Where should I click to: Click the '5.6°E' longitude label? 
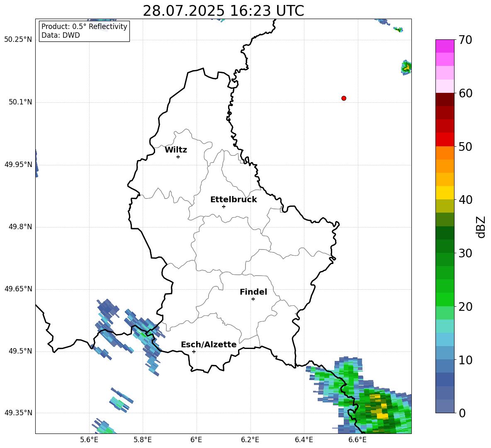click(x=89, y=440)
